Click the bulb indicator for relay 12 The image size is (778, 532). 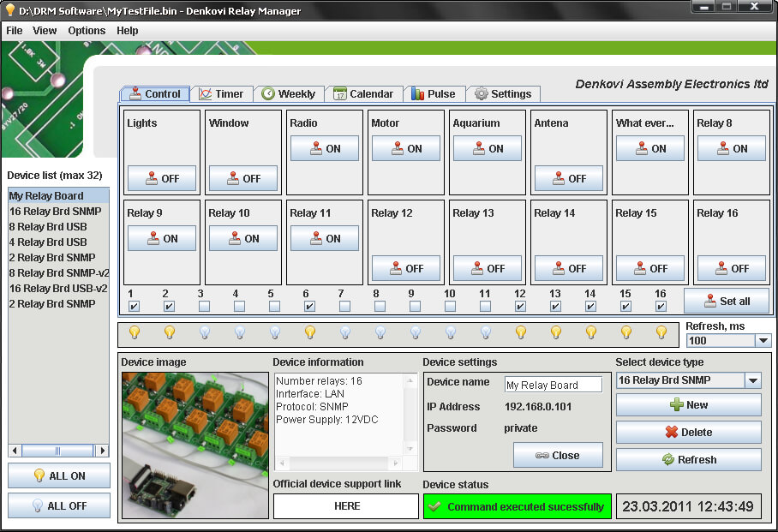pos(521,332)
